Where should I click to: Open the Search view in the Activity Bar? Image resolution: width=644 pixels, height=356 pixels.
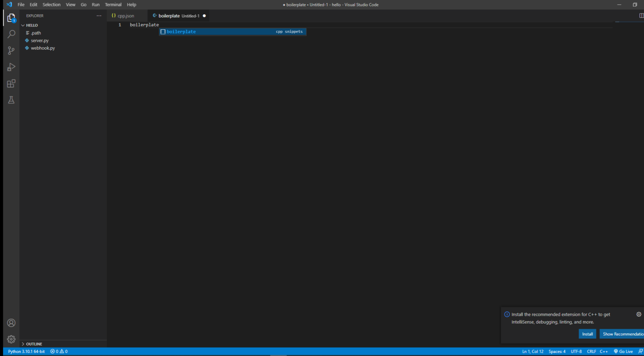click(x=10, y=34)
